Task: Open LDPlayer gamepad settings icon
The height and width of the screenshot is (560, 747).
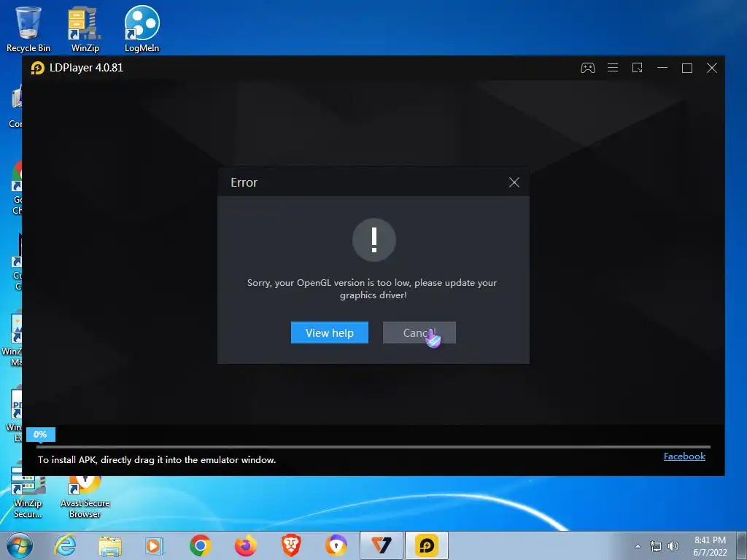Action: (x=587, y=68)
